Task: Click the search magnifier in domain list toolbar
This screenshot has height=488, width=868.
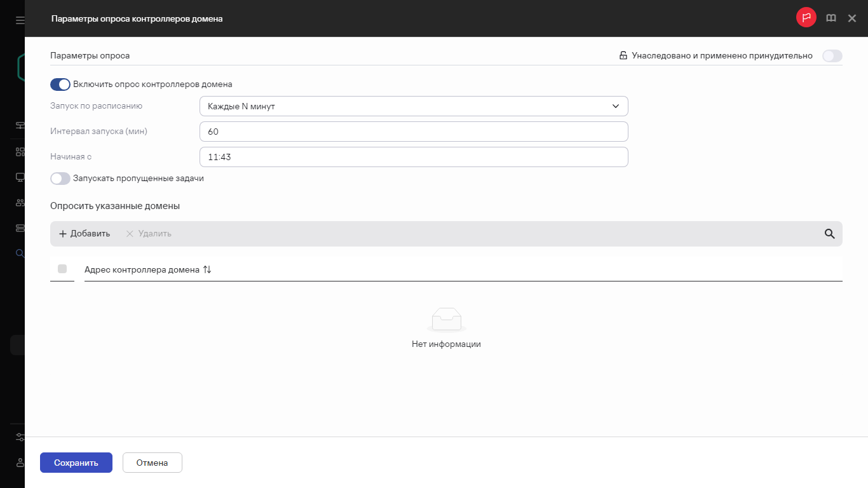Action: (829, 234)
